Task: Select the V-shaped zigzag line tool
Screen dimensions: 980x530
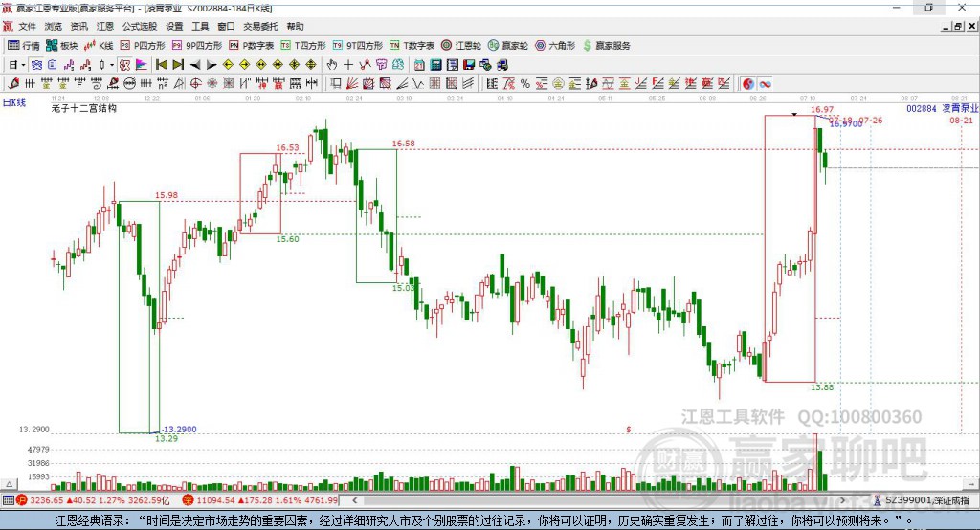Action: coord(417,84)
